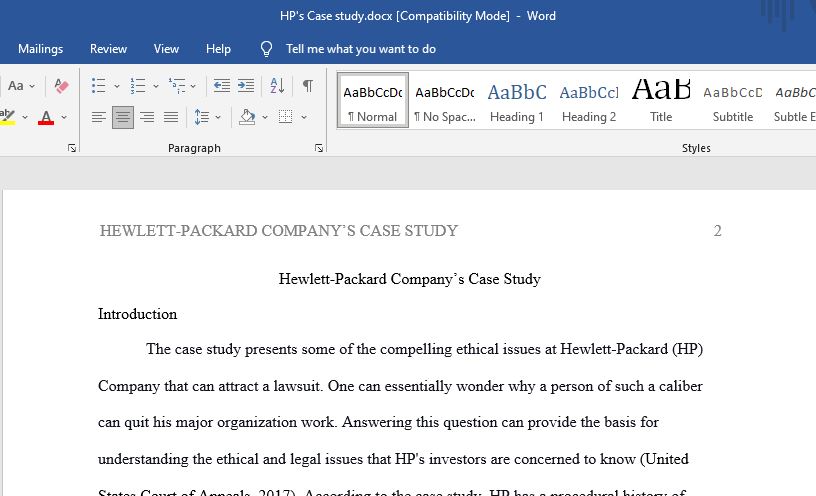Image resolution: width=816 pixels, height=496 pixels.
Task: Click the Clear All Formatting eraser icon
Action: [x=61, y=85]
